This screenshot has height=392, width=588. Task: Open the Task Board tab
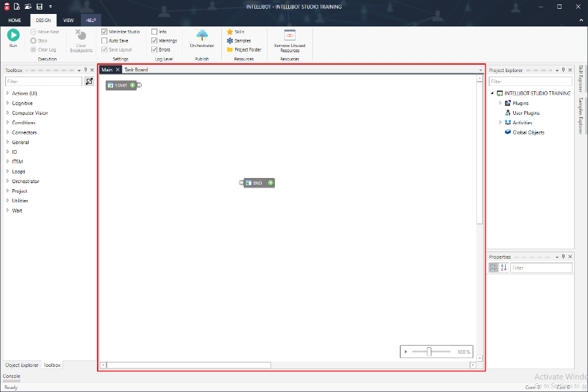pyautogui.click(x=136, y=70)
